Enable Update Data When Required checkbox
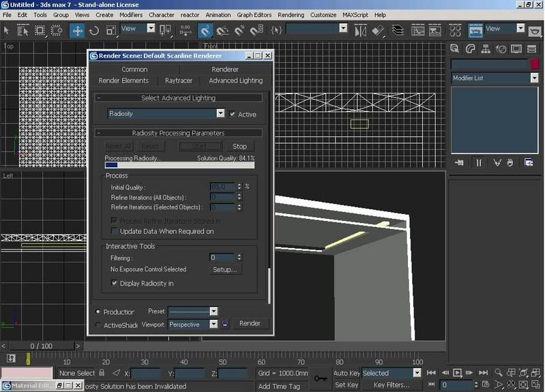 (115, 231)
